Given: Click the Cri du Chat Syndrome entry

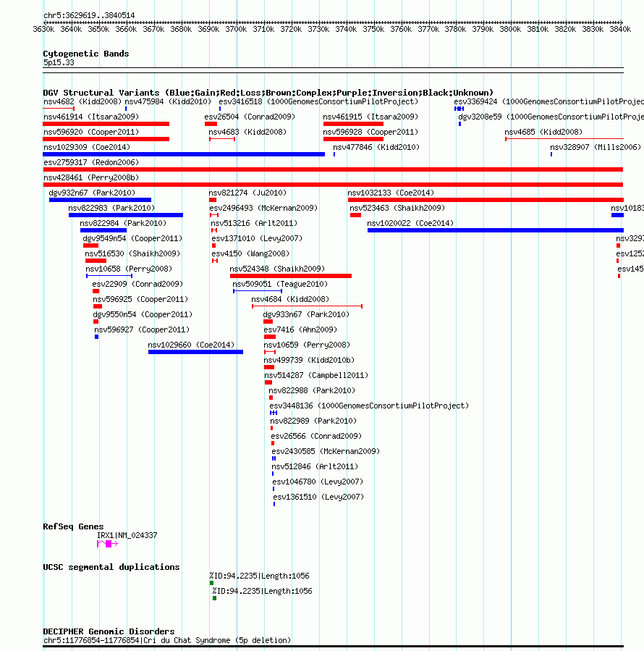Looking at the screenshot, I should coord(167,641).
